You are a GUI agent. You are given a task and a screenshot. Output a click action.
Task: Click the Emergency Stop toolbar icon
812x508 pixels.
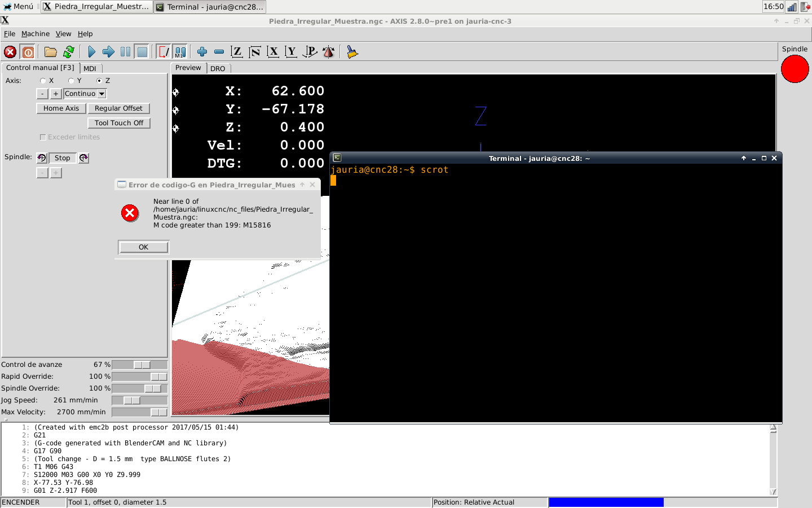pyautogui.click(x=10, y=52)
